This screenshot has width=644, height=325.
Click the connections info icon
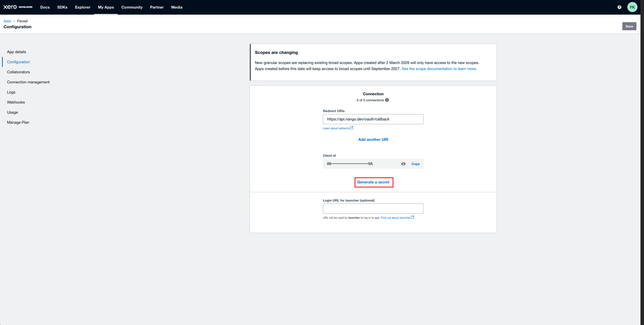pyautogui.click(x=387, y=100)
